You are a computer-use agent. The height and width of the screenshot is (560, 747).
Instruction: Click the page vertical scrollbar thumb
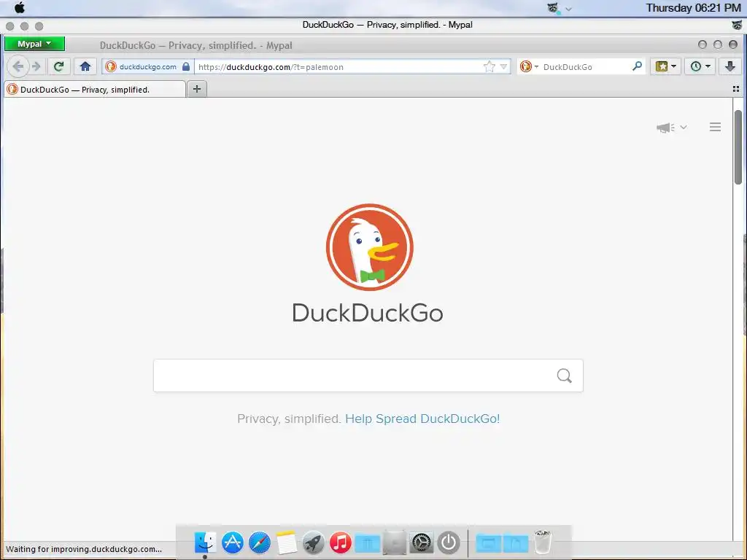point(738,147)
